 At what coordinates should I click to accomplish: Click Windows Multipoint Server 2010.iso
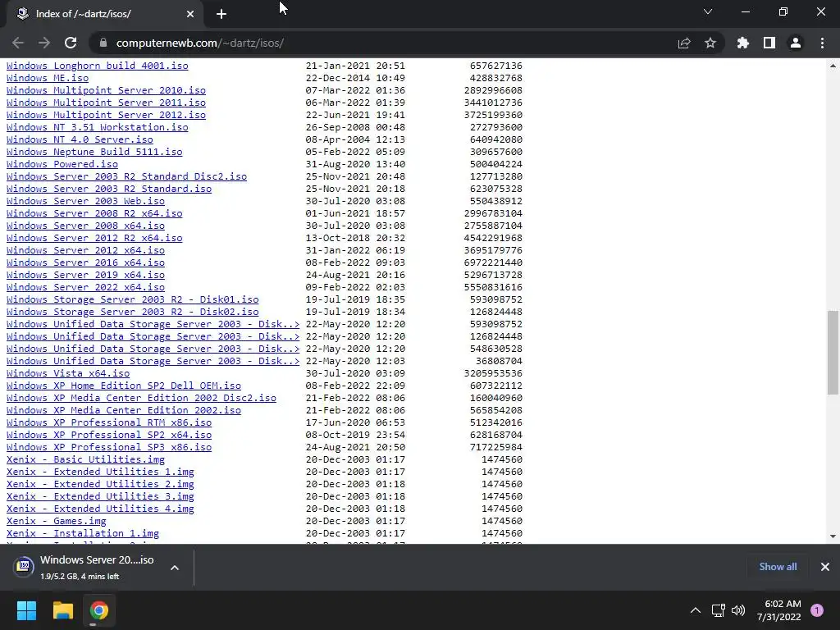tap(106, 90)
